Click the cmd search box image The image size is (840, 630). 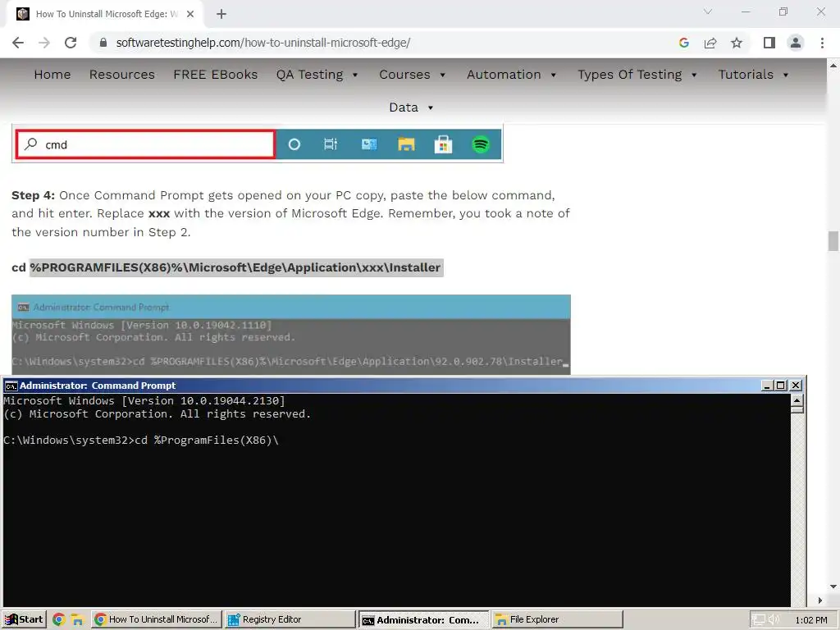(x=146, y=144)
